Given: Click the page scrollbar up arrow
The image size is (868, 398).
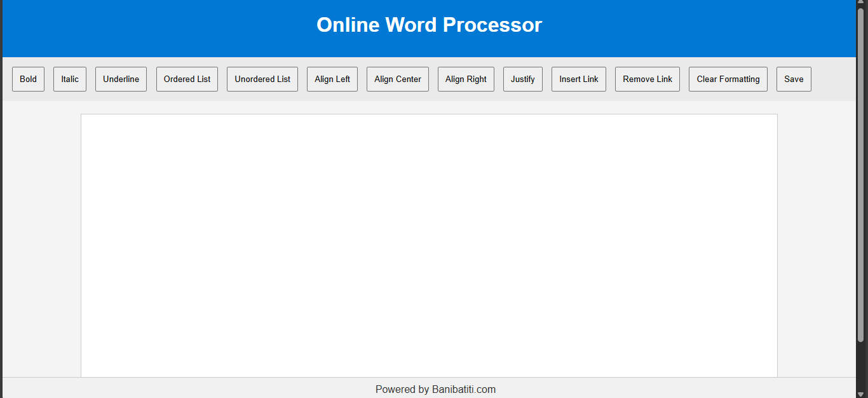Looking at the screenshot, I should click(x=862, y=4).
